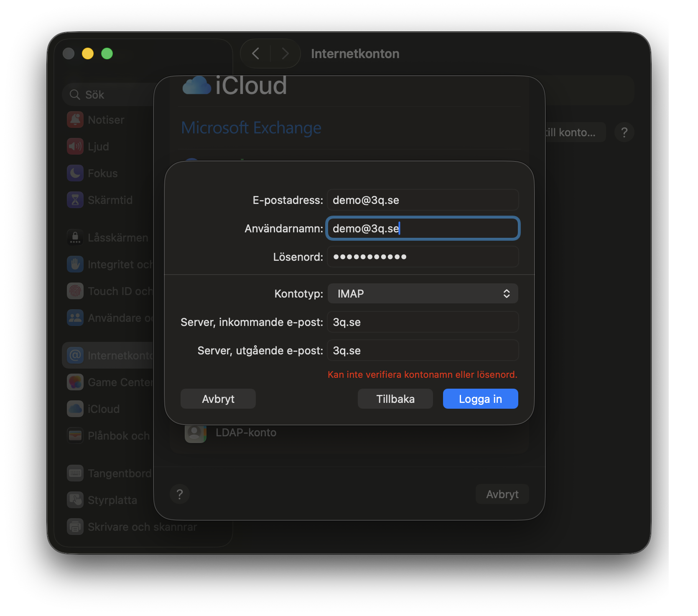698x616 pixels.
Task: Click the Notiser bell icon in sidebar
Action: tap(75, 120)
